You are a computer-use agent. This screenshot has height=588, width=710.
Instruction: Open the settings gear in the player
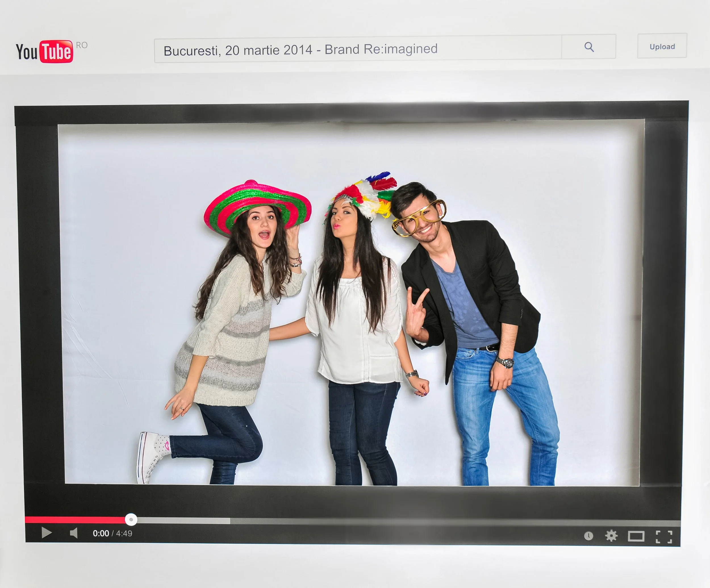coord(611,535)
